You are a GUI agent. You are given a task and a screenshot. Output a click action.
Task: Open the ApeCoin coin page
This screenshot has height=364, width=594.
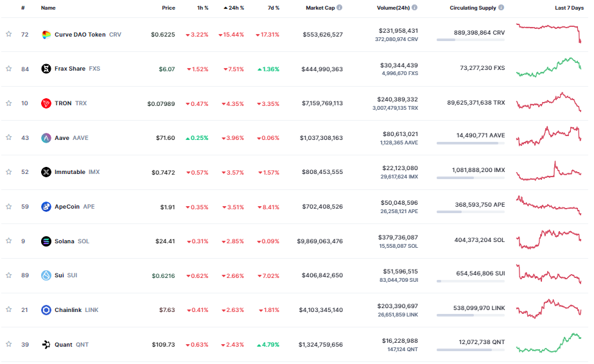pyautogui.click(x=67, y=207)
